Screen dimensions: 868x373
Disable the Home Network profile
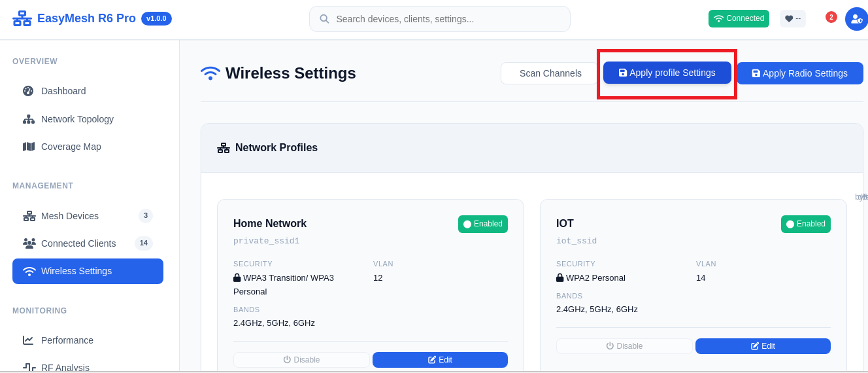302,360
